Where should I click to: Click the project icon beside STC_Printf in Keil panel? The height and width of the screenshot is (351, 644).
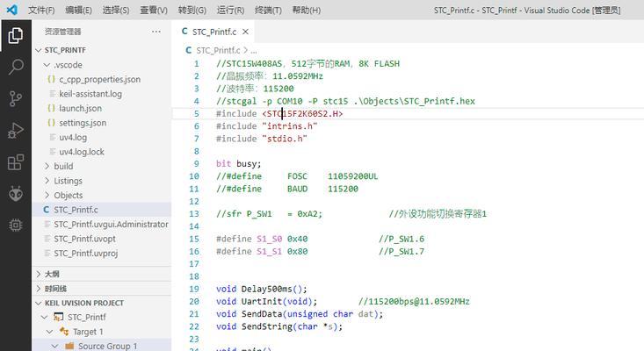[59, 317]
